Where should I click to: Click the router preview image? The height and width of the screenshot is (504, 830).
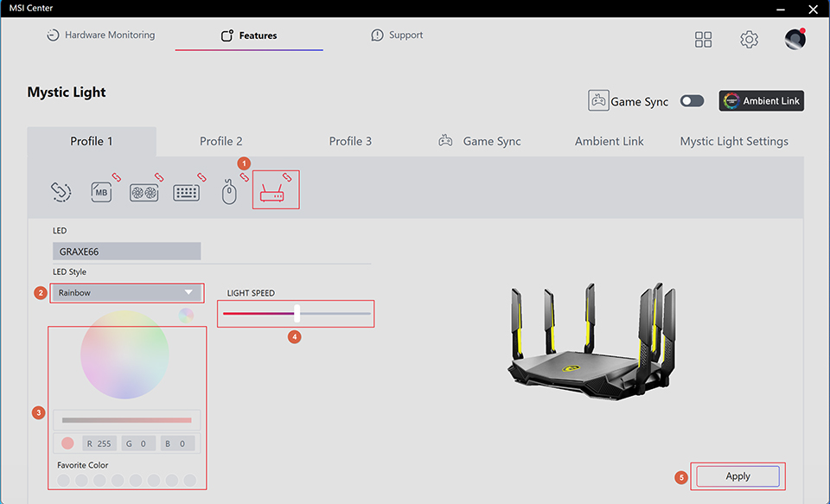(x=591, y=341)
